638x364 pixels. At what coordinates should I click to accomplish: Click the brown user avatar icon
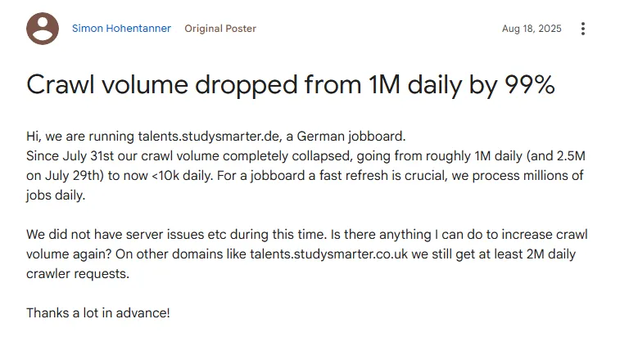(43, 29)
